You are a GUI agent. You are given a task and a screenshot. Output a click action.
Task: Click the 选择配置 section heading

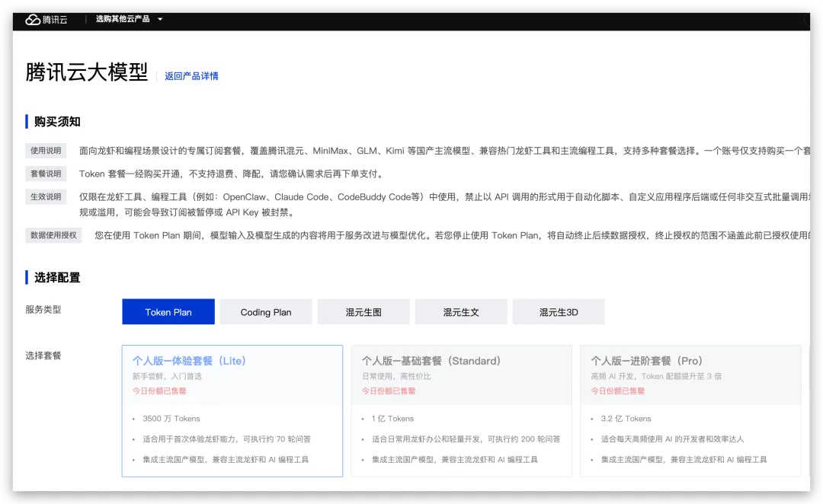pos(57,277)
